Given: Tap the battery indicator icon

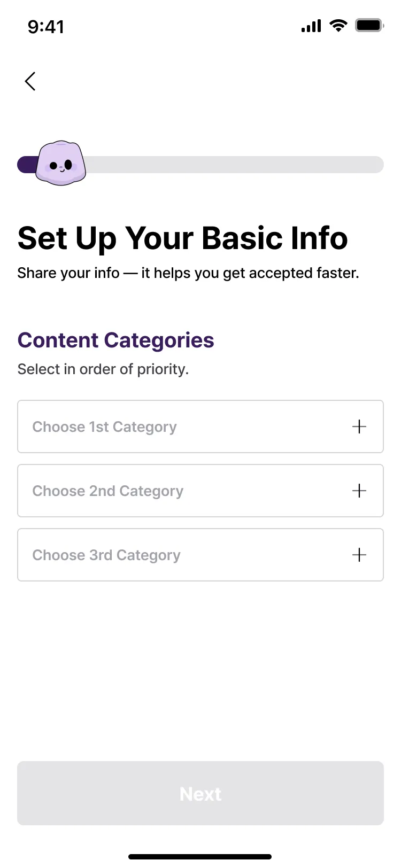Looking at the screenshot, I should click(369, 25).
